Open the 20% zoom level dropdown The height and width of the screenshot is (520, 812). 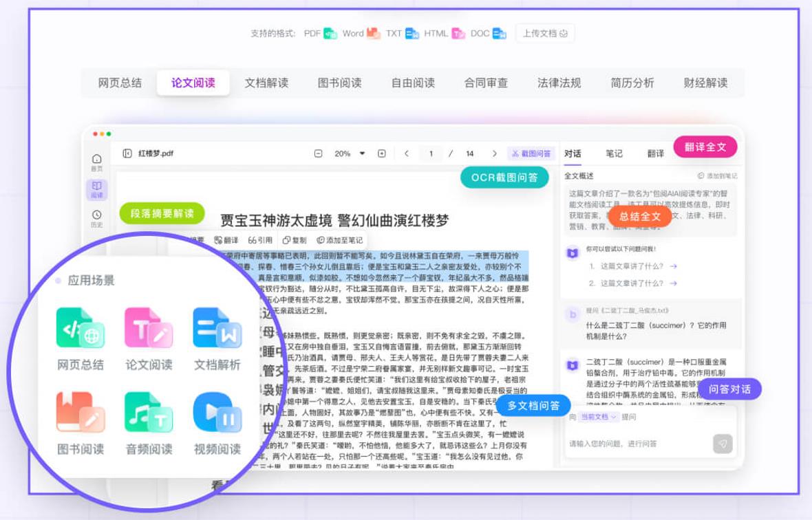[x=346, y=153]
